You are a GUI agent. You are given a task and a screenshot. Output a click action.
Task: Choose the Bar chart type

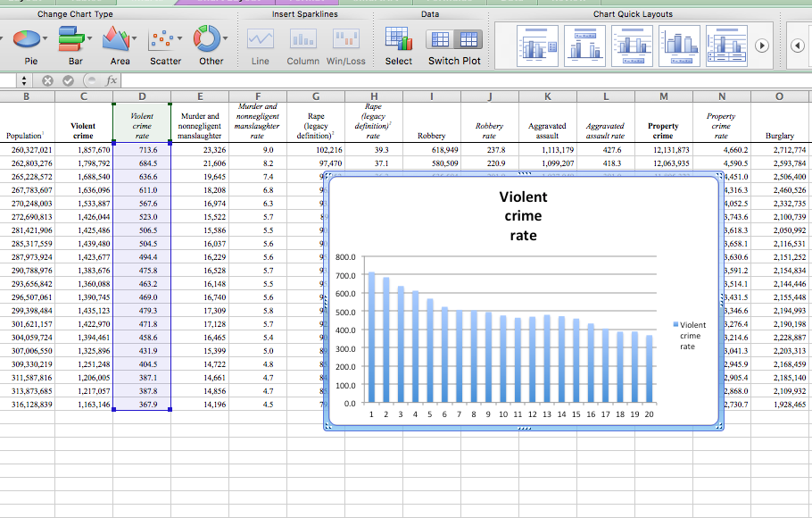point(75,40)
